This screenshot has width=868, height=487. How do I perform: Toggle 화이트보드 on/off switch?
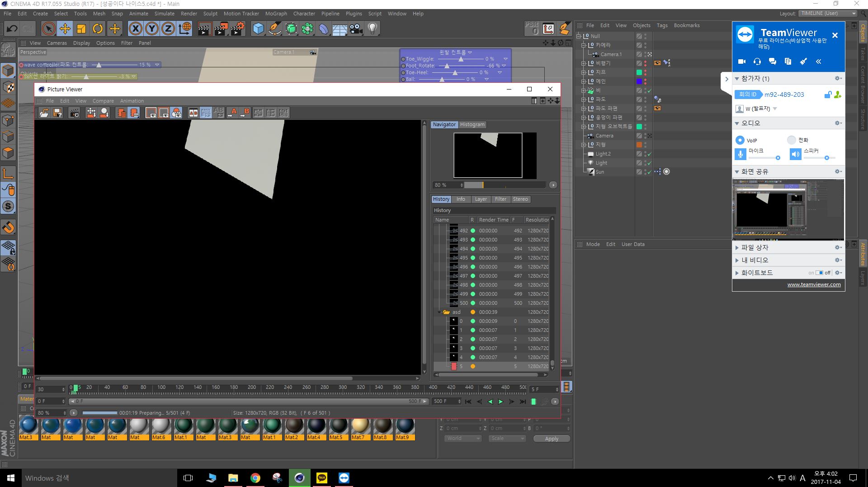(x=820, y=273)
